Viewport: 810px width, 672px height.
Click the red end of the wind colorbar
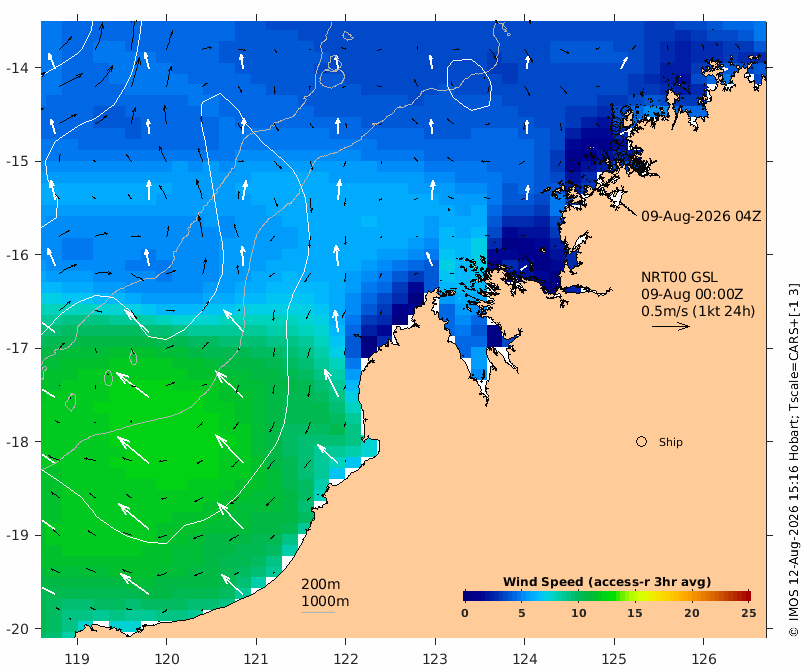point(744,596)
